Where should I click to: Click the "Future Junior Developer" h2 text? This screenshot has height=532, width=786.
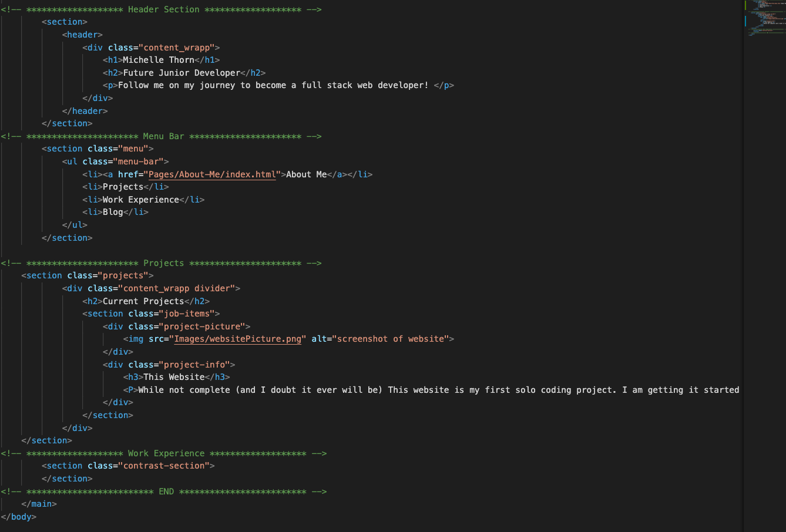point(182,73)
